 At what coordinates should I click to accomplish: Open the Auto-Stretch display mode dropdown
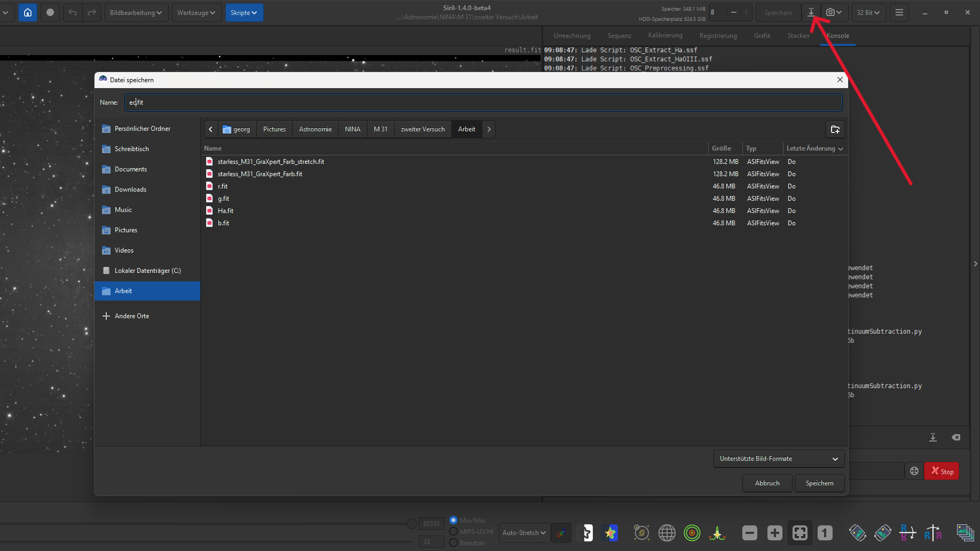(x=524, y=533)
